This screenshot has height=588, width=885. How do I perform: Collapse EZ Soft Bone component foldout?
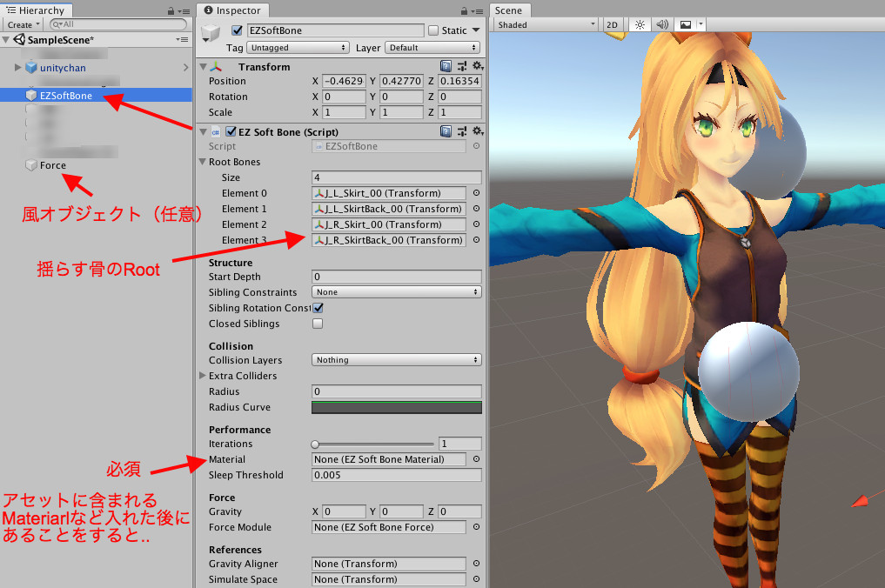tap(203, 131)
